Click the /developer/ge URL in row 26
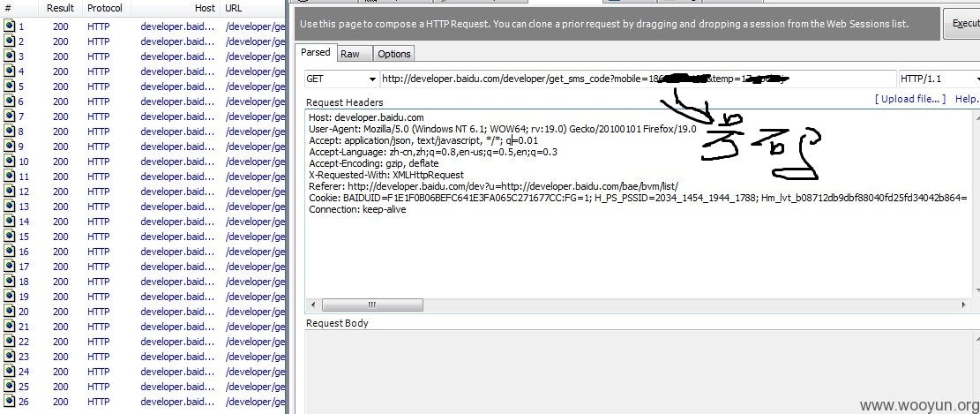 (x=255, y=402)
